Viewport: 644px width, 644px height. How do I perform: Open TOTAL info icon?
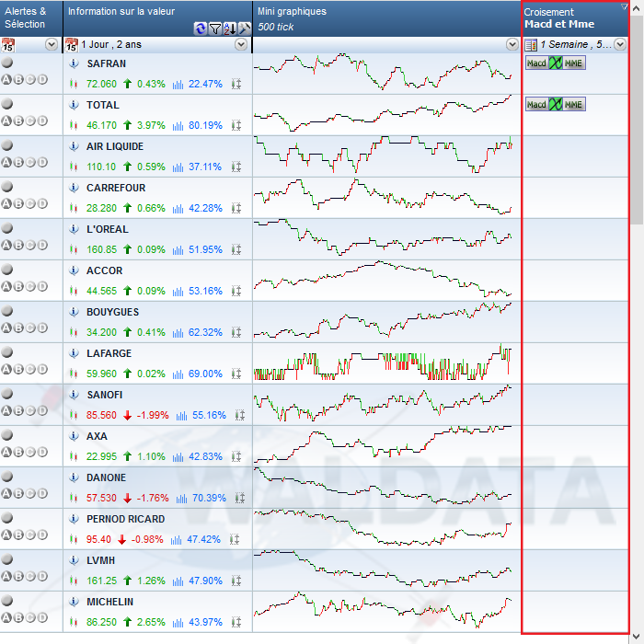74,105
